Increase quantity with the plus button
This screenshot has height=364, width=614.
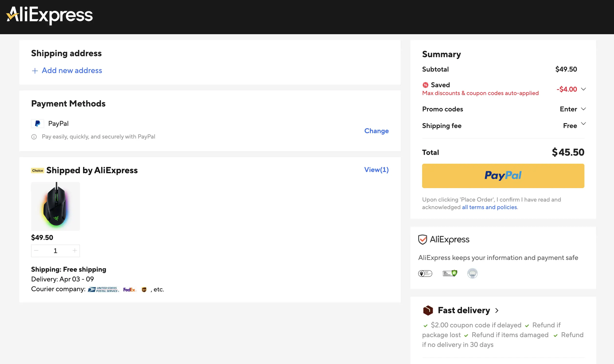75,250
